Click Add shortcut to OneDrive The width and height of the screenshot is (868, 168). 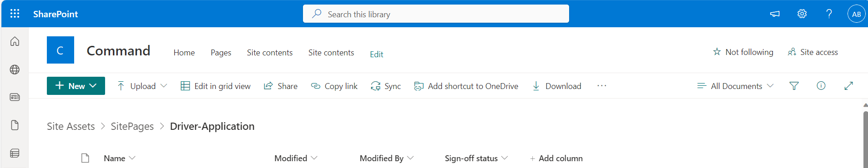point(466,86)
